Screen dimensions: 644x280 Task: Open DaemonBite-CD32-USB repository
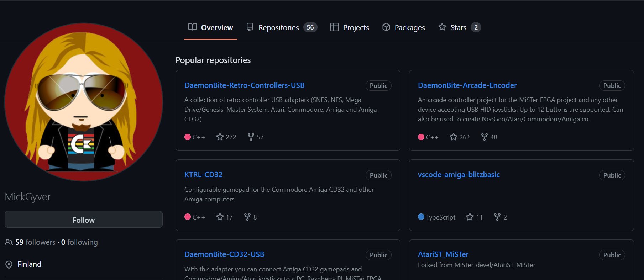224,254
